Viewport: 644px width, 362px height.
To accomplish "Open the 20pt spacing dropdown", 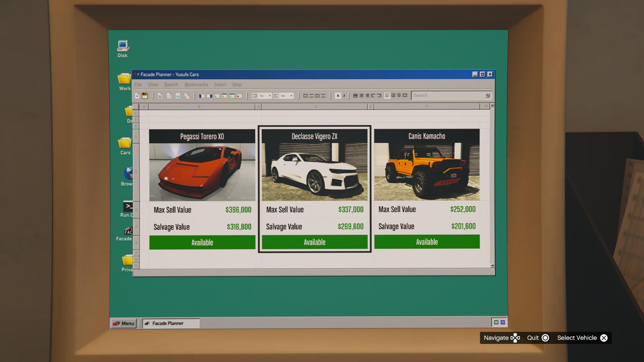I will 291,96.
